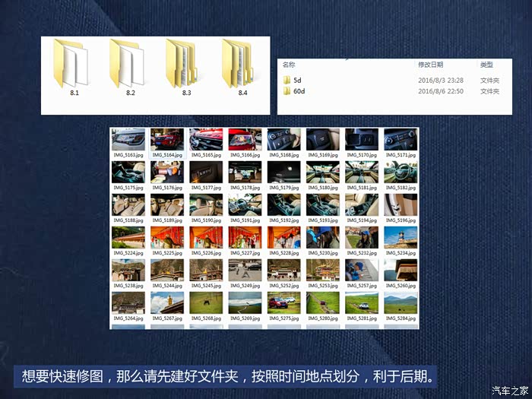Click the IMG_5253.jpg temple photo
Image resolution: width=532 pixels, height=399 pixels.
click(323, 271)
